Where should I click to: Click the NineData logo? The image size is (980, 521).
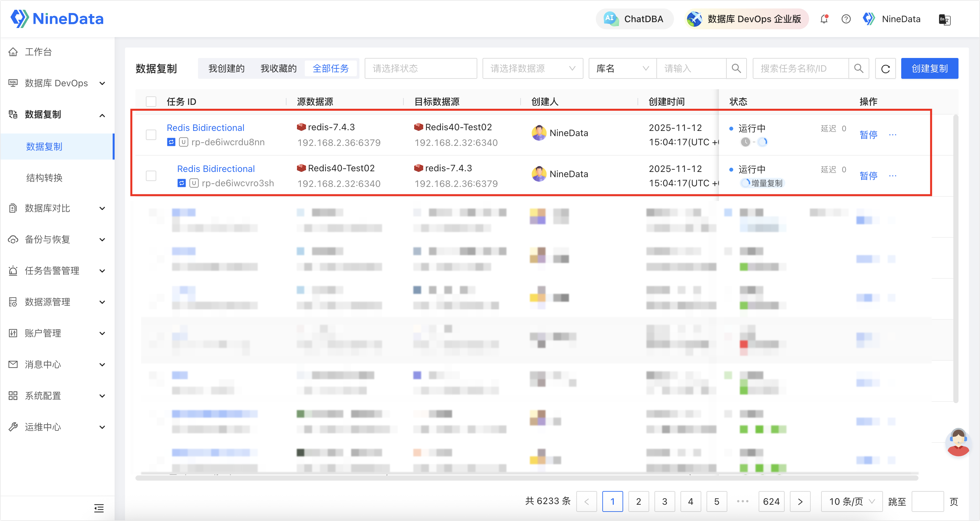(x=57, y=19)
